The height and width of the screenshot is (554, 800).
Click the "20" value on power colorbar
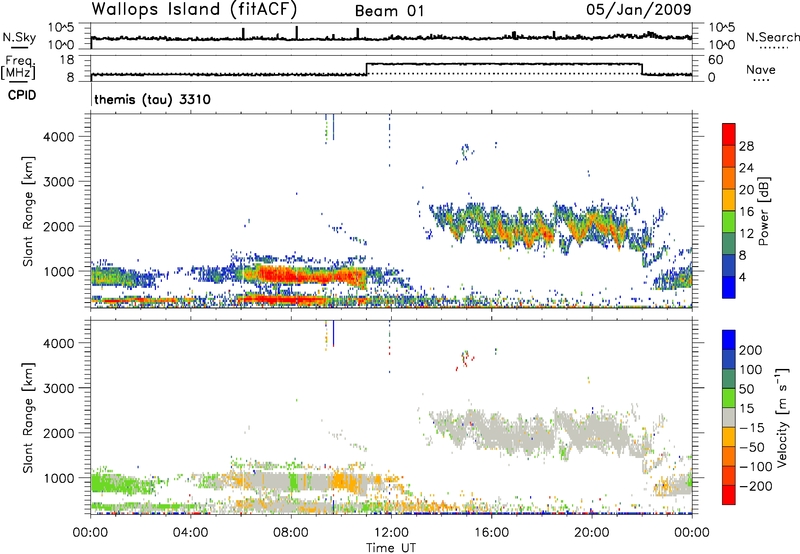[x=746, y=190]
